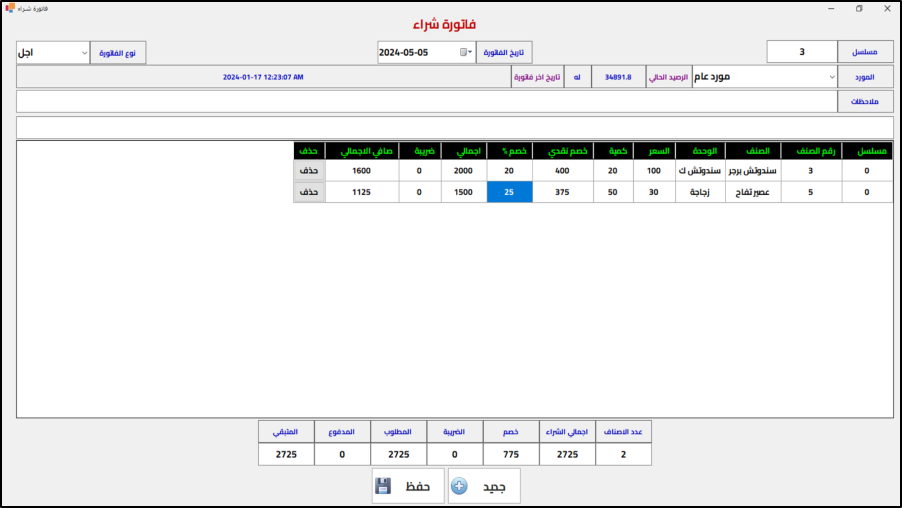Click the blue plus icon on جديد button

459,486
